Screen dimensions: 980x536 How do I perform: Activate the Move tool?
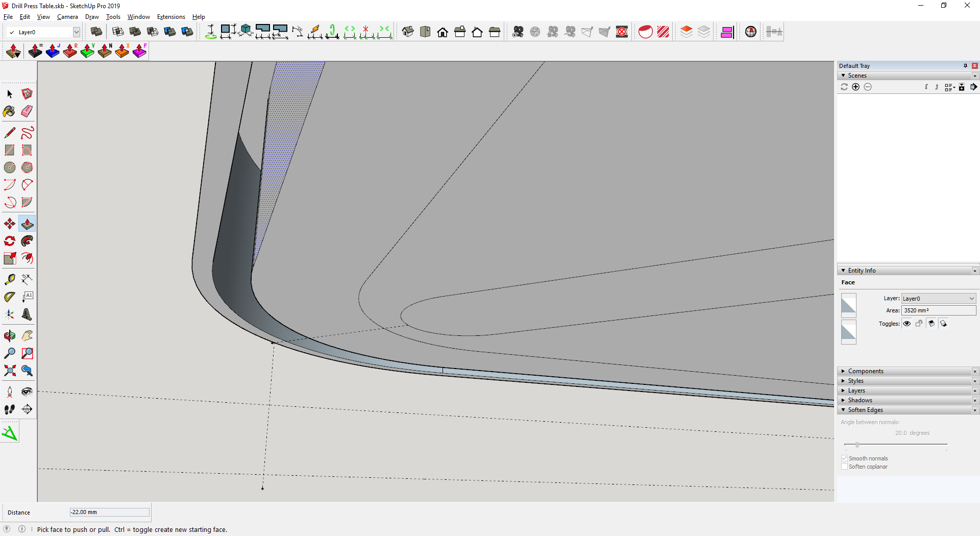(9, 224)
